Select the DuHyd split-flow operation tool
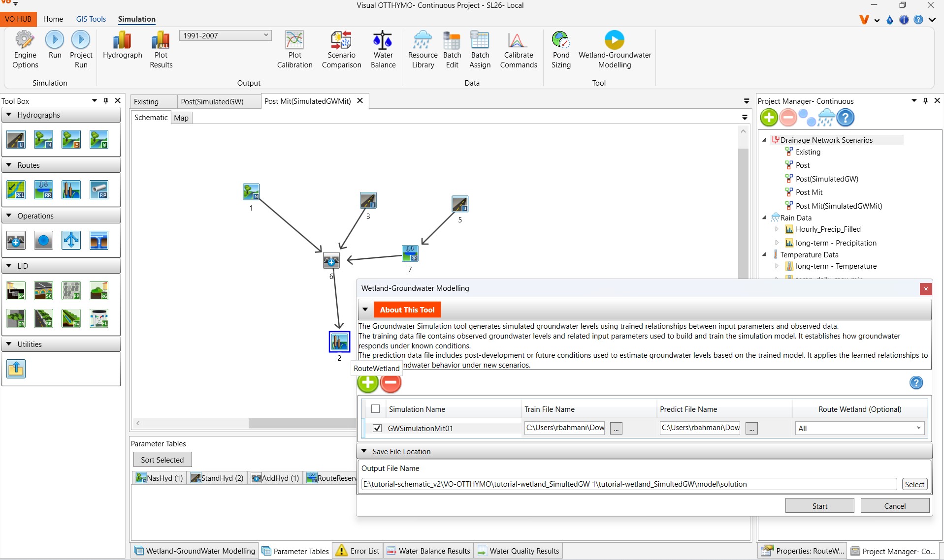944x560 pixels. (71, 241)
